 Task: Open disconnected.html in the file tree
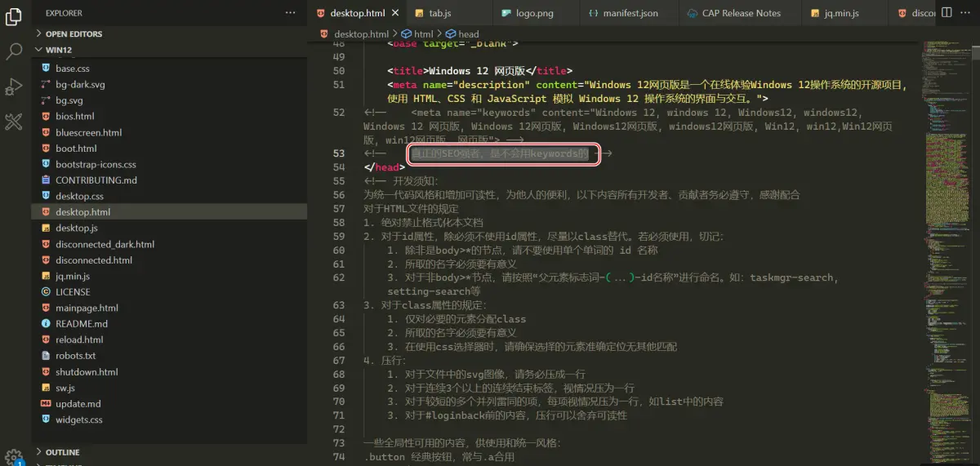(x=94, y=260)
